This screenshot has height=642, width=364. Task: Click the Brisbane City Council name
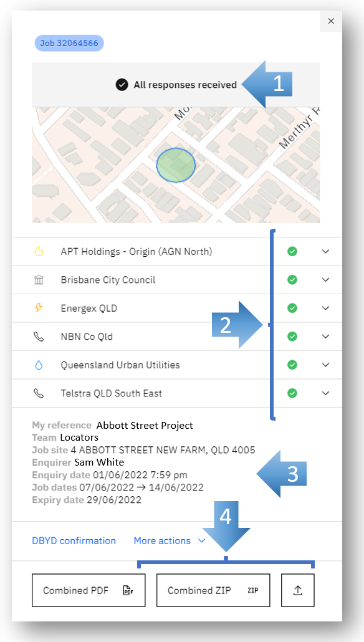pos(108,280)
